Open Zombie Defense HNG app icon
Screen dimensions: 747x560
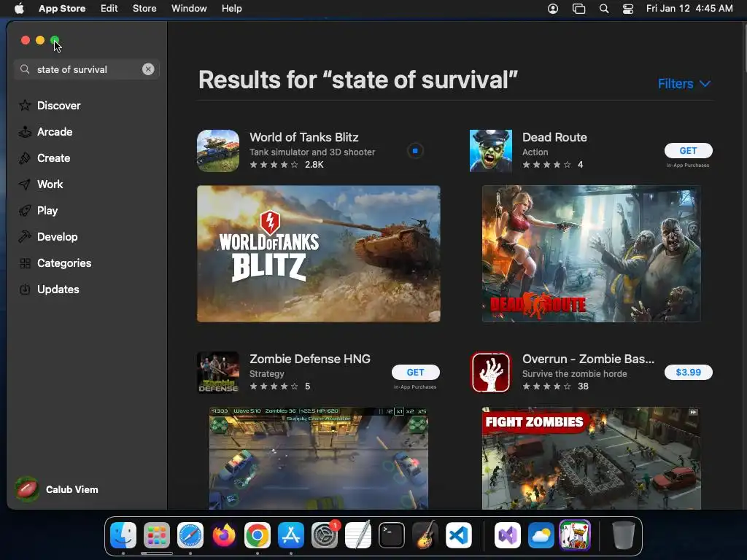[218, 373]
